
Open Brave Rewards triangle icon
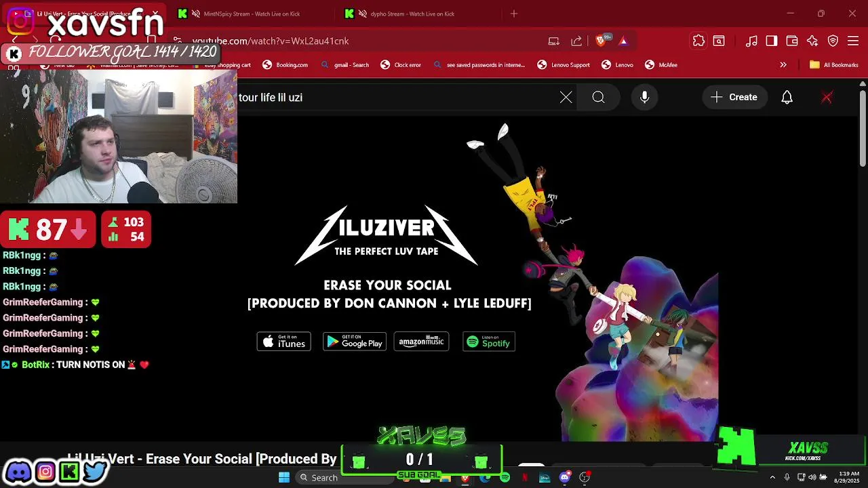pyautogui.click(x=623, y=41)
